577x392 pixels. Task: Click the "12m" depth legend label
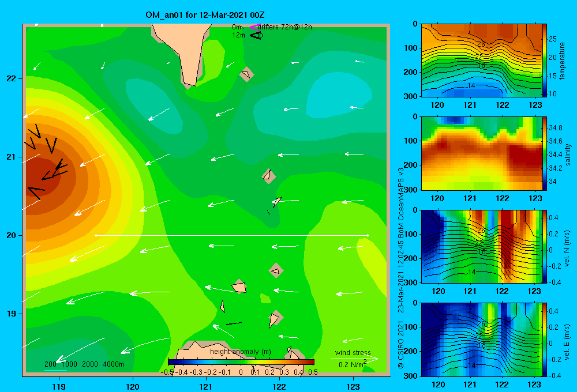pyautogui.click(x=238, y=35)
